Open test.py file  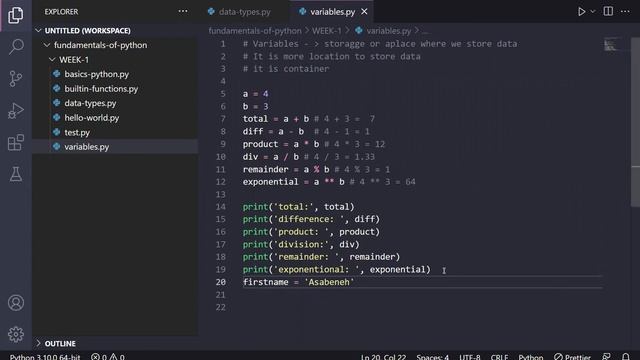tap(77, 132)
